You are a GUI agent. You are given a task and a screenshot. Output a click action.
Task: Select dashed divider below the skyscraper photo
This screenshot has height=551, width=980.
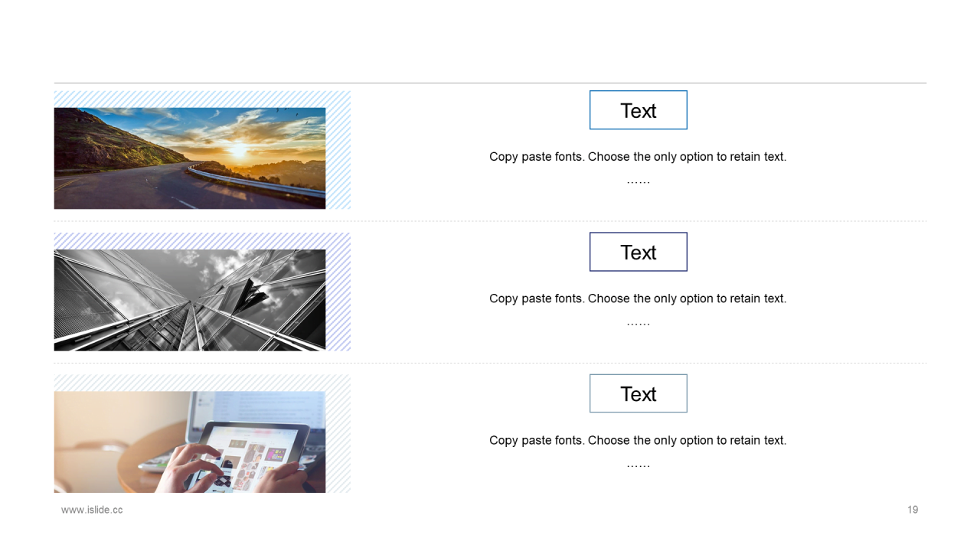pyautogui.click(x=490, y=363)
